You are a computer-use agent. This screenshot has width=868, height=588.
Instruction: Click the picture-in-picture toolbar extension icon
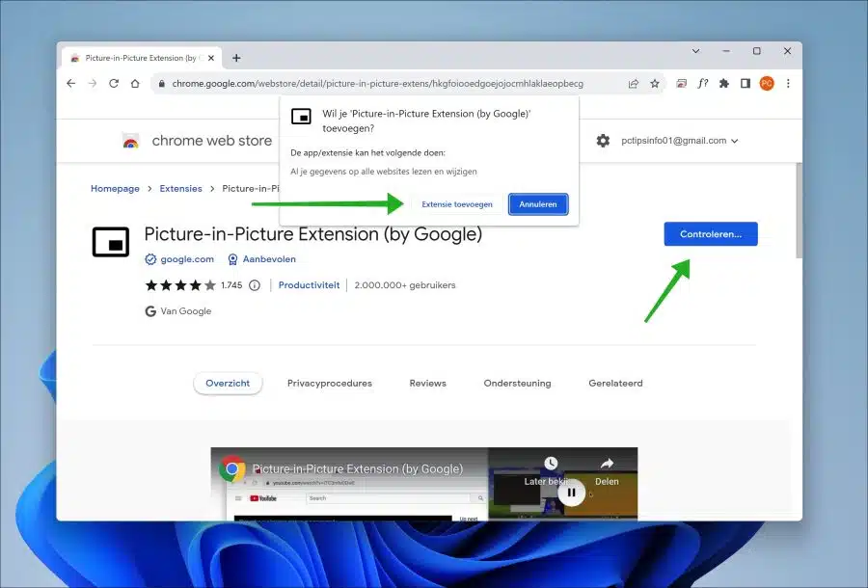click(x=682, y=84)
